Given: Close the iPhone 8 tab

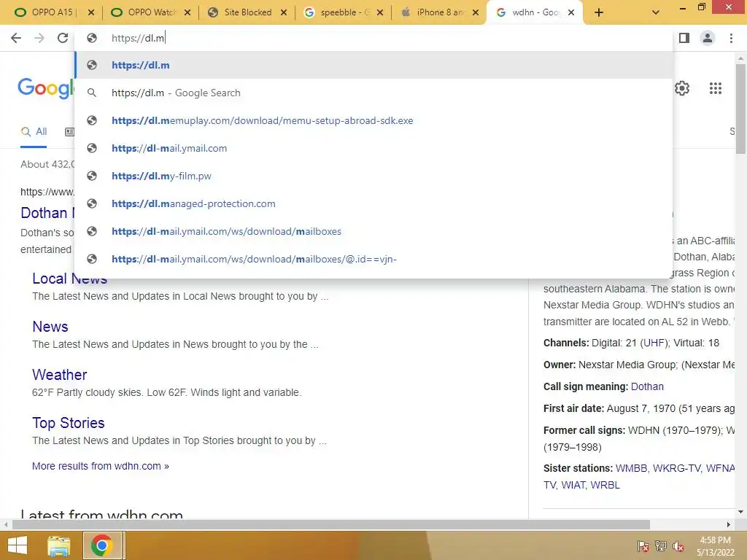Looking at the screenshot, I should click(476, 12).
